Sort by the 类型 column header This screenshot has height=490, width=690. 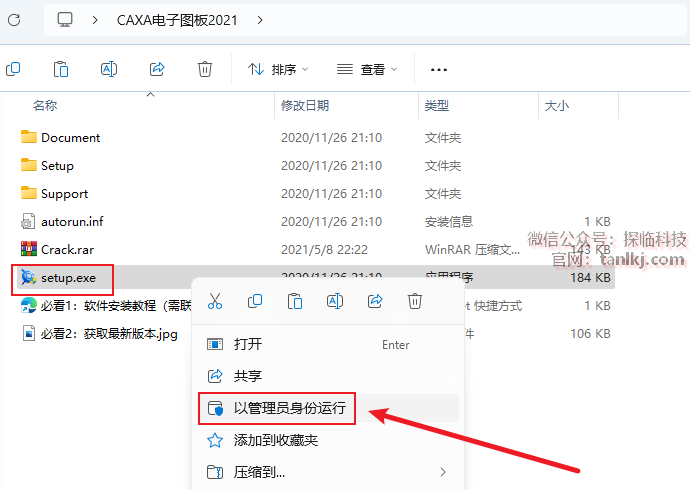tap(437, 106)
